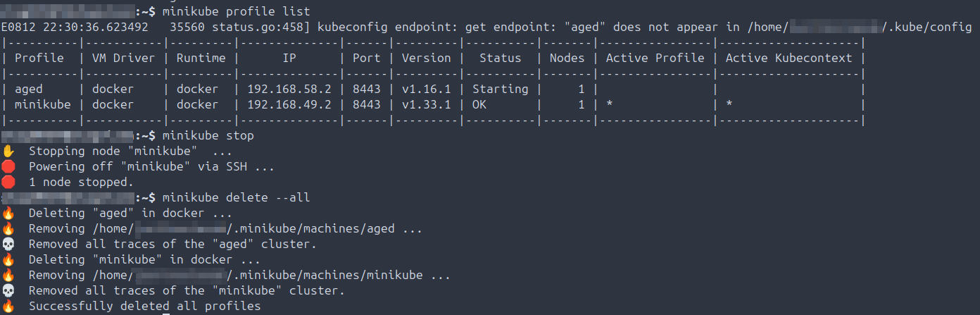Click the "minikube profile list" command text
The width and height of the screenshot is (980, 315).
pos(236,11)
